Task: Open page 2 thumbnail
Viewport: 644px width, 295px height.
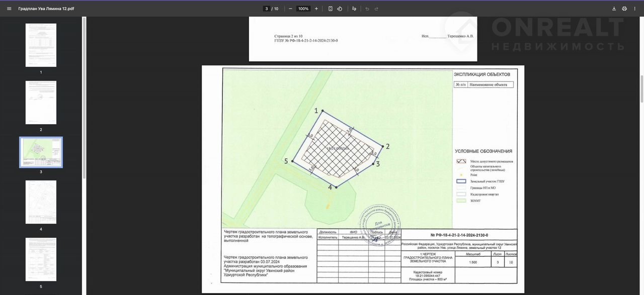Action: [x=41, y=103]
